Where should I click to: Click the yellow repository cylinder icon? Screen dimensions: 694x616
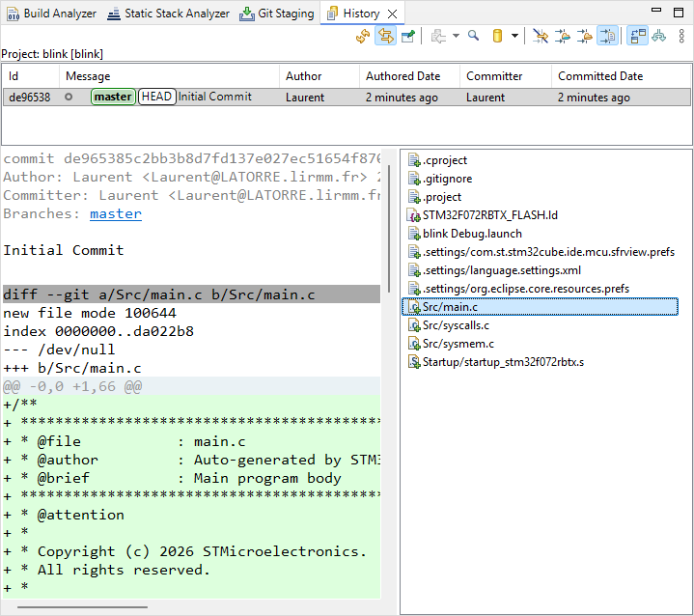[498, 37]
